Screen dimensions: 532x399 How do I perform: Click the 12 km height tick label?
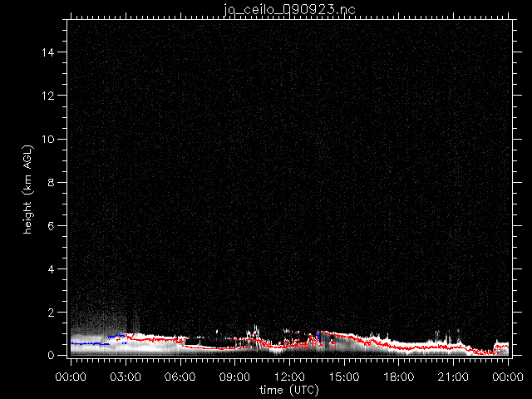[50, 96]
